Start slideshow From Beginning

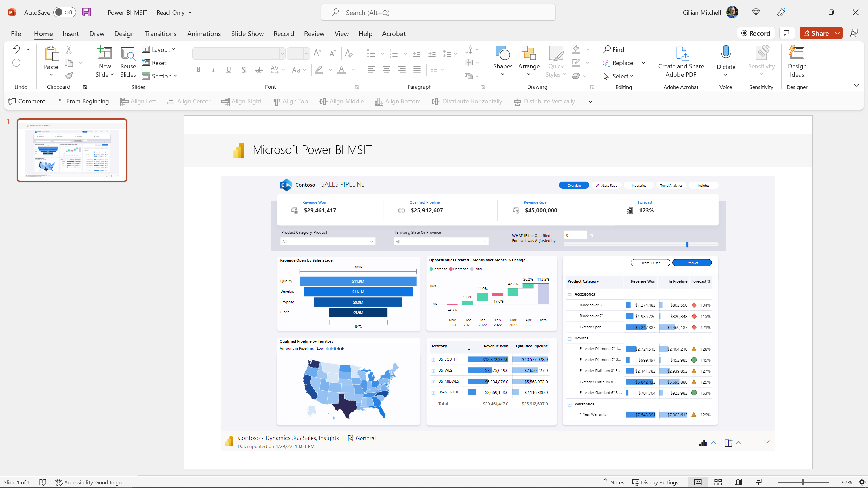coord(82,101)
